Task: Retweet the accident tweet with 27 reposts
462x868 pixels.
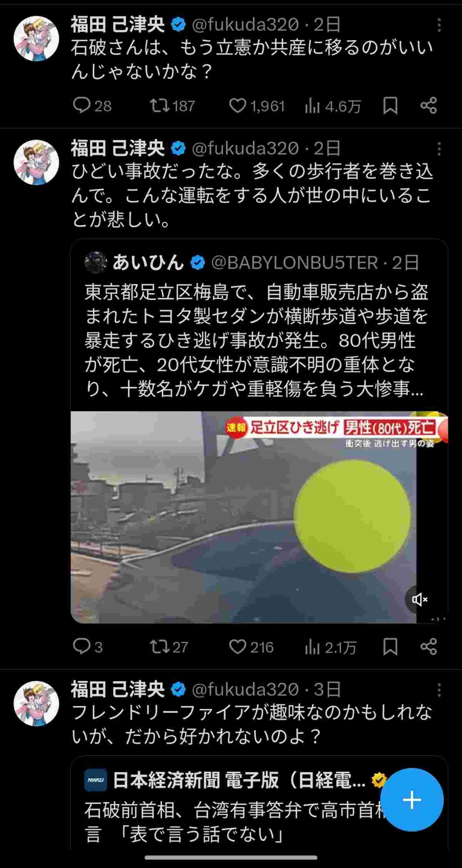Action: tap(169, 647)
